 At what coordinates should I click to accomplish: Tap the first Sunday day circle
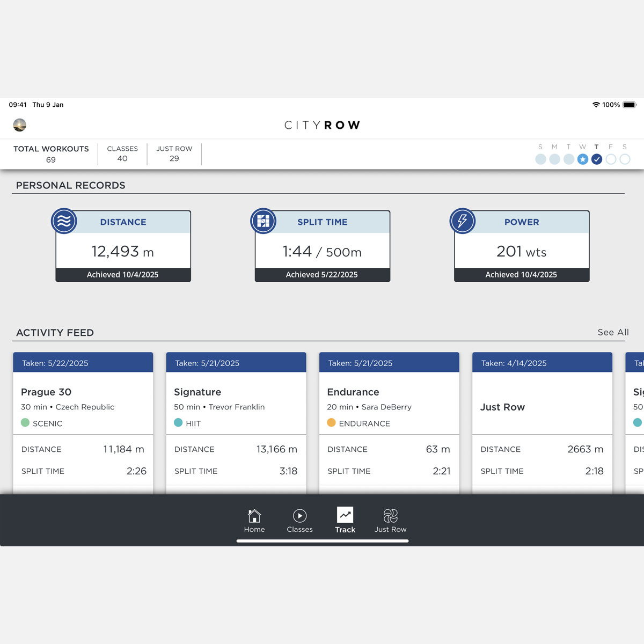pos(541,159)
